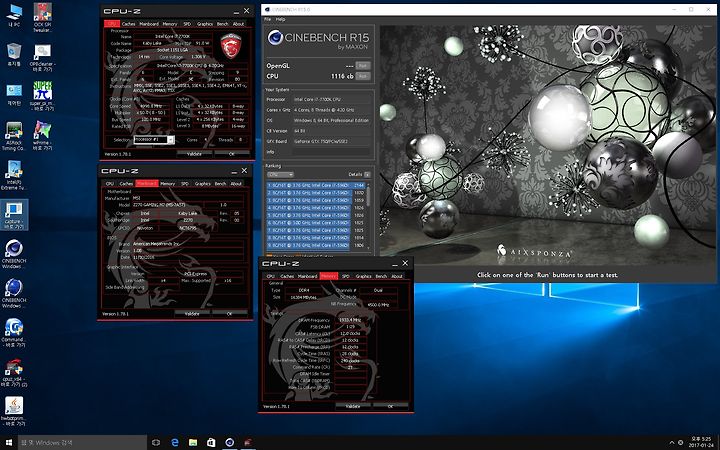The image size is (720, 450).
Task: Open the Help menu in Cinebench
Action: (x=280, y=19)
